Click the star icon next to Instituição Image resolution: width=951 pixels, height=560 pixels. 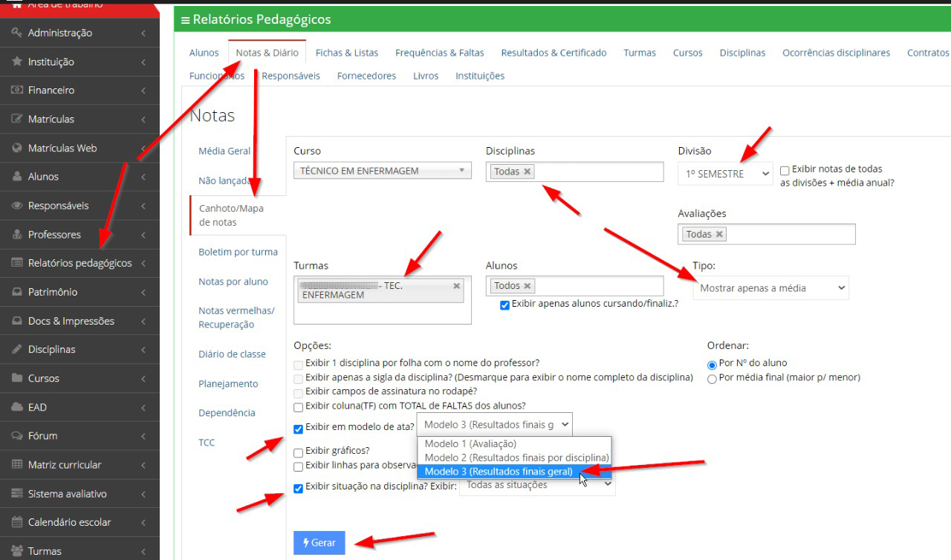[16, 62]
